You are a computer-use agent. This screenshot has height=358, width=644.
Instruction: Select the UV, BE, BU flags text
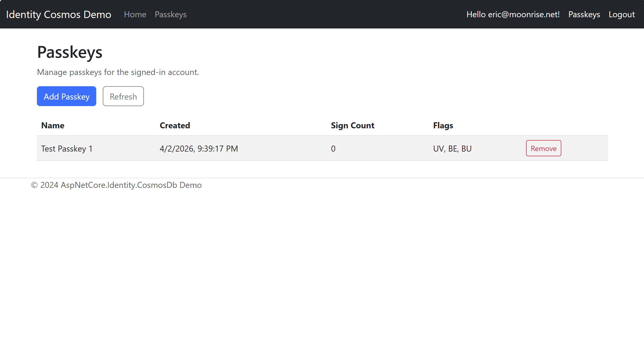[452, 148]
